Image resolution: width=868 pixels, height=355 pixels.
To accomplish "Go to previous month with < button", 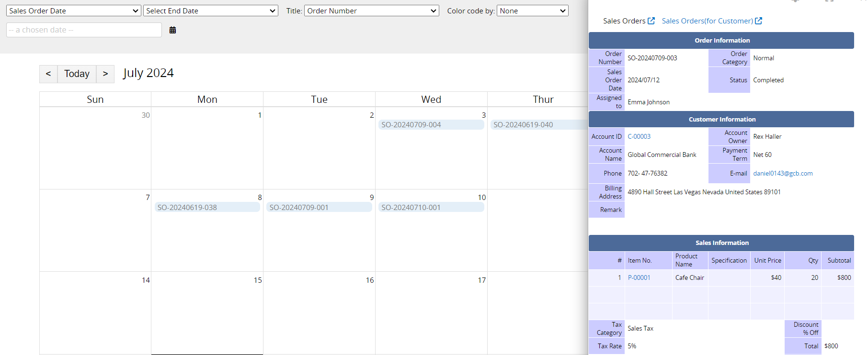I will point(48,74).
